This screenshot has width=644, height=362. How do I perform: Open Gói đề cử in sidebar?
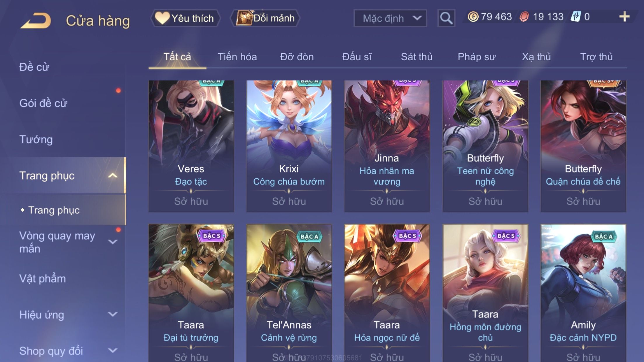coord(43,103)
